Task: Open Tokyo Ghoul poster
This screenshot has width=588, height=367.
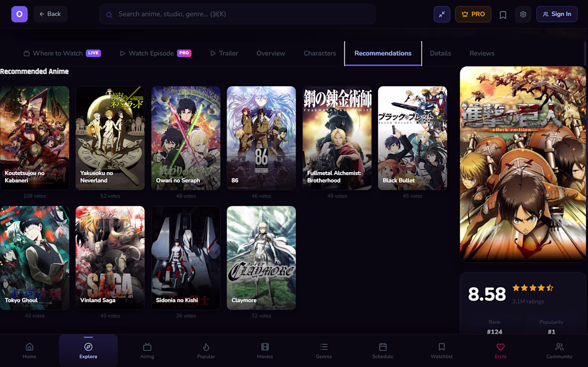Action: click(x=35, y=258)
